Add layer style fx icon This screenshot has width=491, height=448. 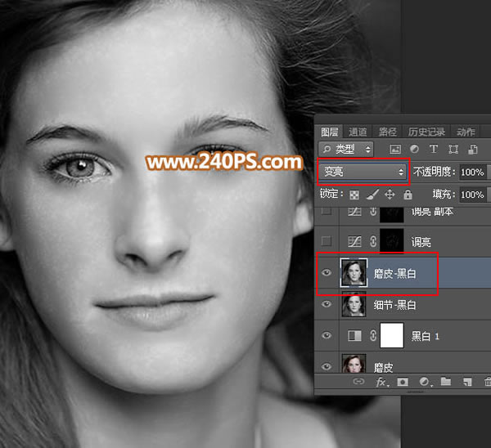point(381,382)
